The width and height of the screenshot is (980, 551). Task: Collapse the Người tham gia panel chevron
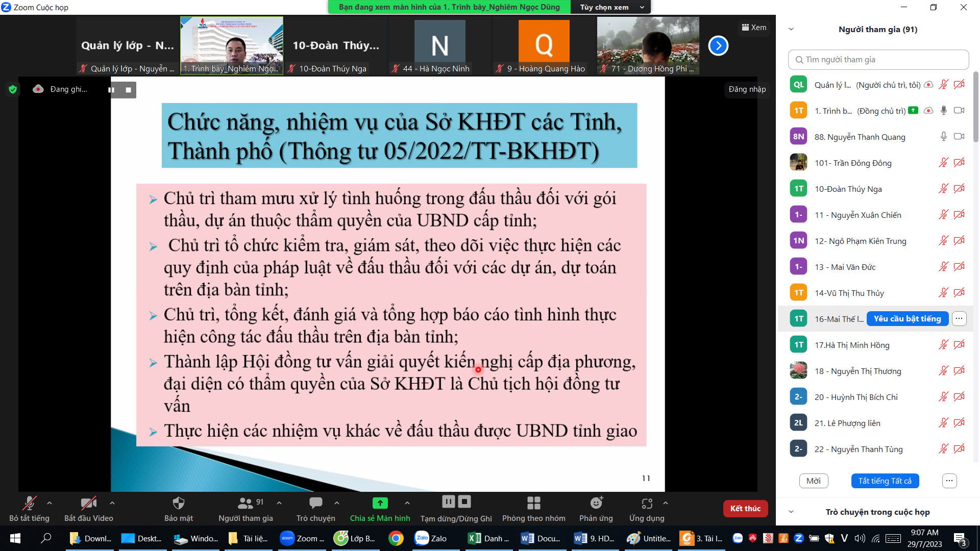pyautogui.click(x=791, y=29)
